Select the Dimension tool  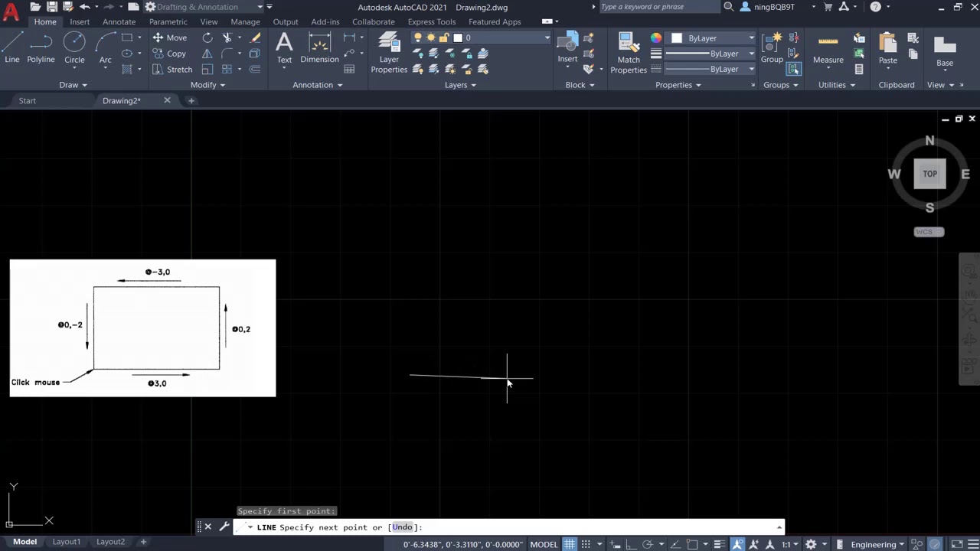point(319,47)
